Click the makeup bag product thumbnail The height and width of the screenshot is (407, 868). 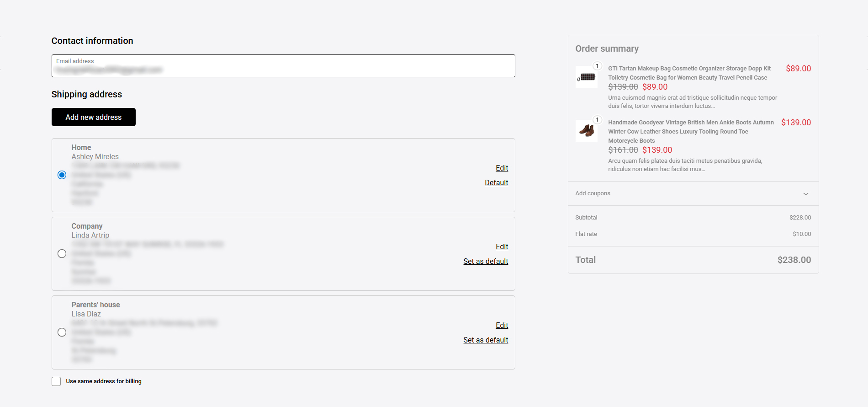pyautogui.click(x=587, y=77)
